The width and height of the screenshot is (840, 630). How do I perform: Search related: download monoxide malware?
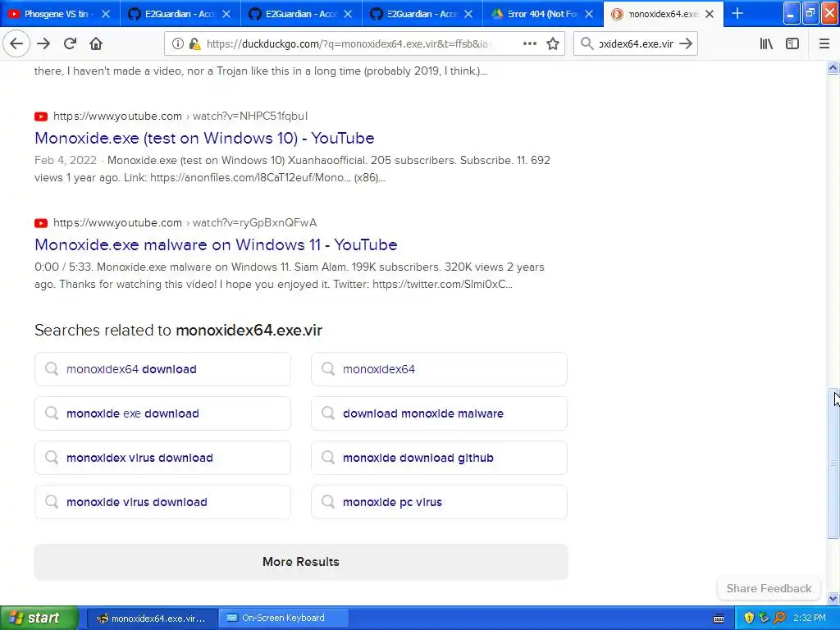[x=439, y=413]
